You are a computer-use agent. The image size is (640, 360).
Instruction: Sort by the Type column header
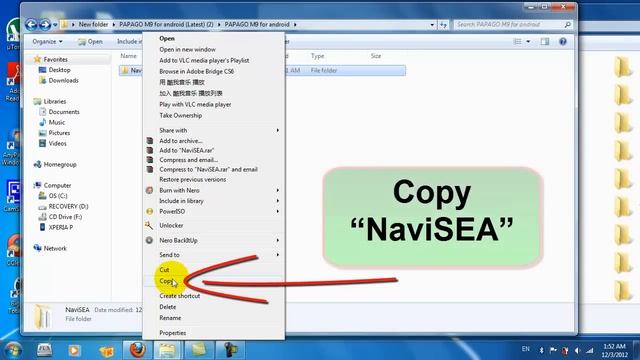click(x=318, y=56)
